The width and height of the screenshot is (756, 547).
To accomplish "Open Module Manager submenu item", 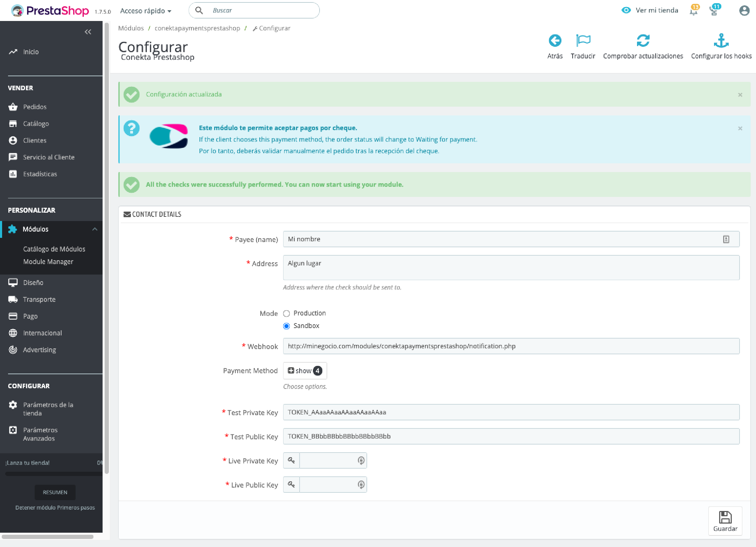I will [48, 262].
